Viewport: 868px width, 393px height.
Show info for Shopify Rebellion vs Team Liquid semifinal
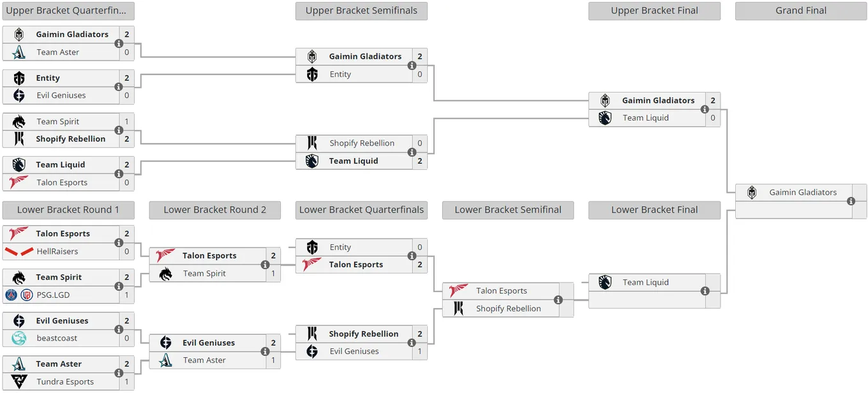pyautogui.click(x=412, y=152)
